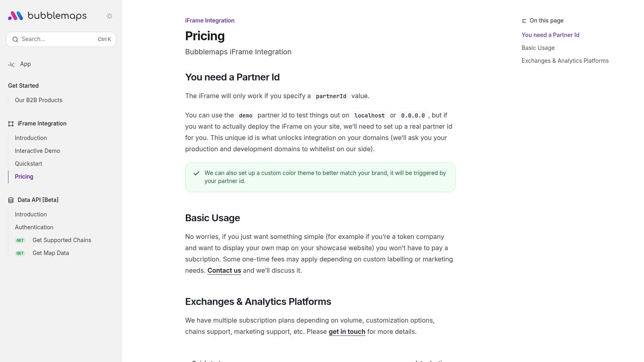Open Authentication under Data API
Screen dimensions: 644x362
click(34, 227)
